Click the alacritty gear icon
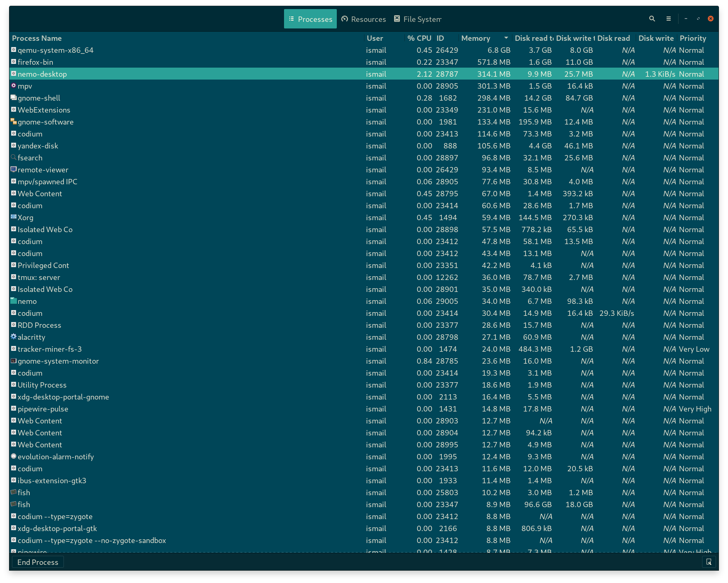Screen dimensions: 728x583 (x=13, y=337)
